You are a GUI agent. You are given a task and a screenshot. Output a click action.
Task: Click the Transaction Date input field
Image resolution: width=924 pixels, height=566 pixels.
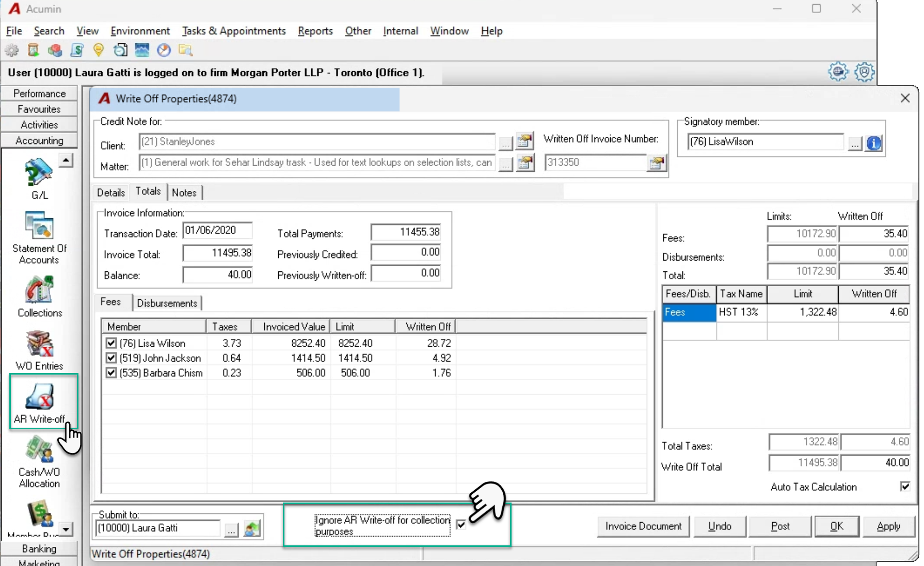[217, 230]
